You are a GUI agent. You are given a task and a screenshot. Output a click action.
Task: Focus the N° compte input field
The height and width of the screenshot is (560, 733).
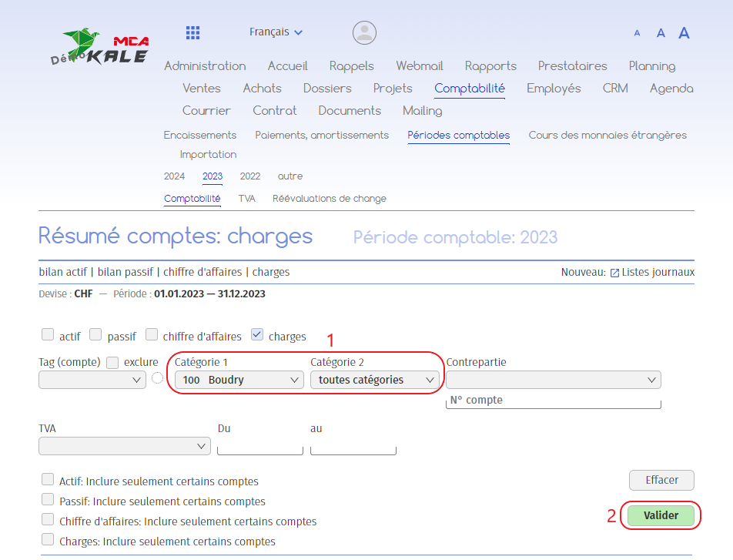553,401
